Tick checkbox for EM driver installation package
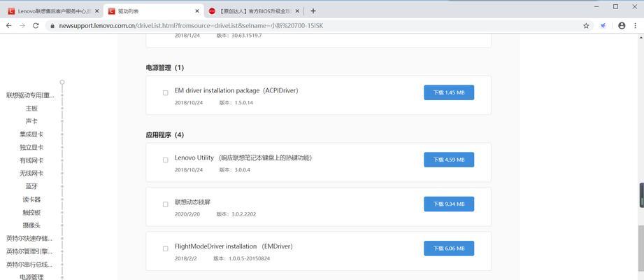Image resolution: width=644 pixels, height=280 pixels. pos(166,93)
